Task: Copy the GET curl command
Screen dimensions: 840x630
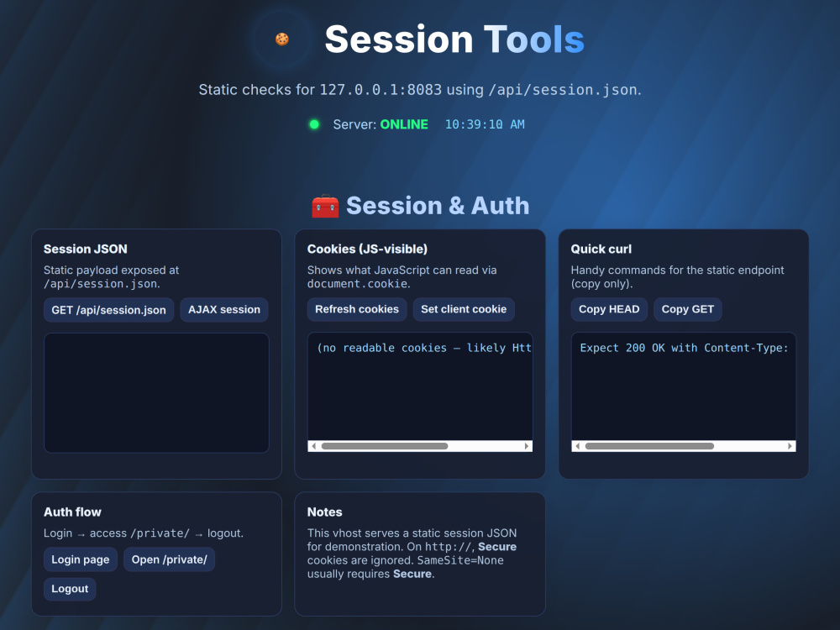Action: (x=688, y=309)
